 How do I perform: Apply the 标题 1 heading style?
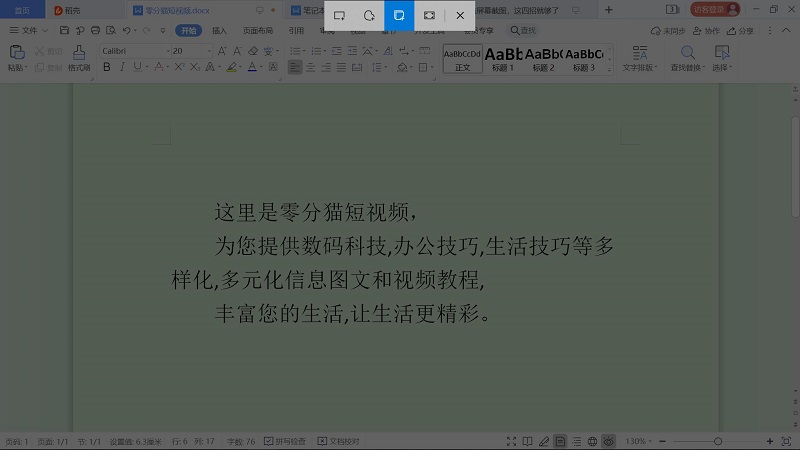coord(503,58)
